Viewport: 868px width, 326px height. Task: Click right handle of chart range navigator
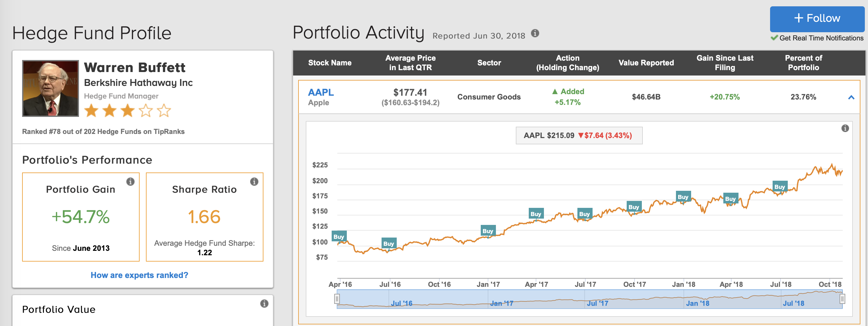(842, 299)
